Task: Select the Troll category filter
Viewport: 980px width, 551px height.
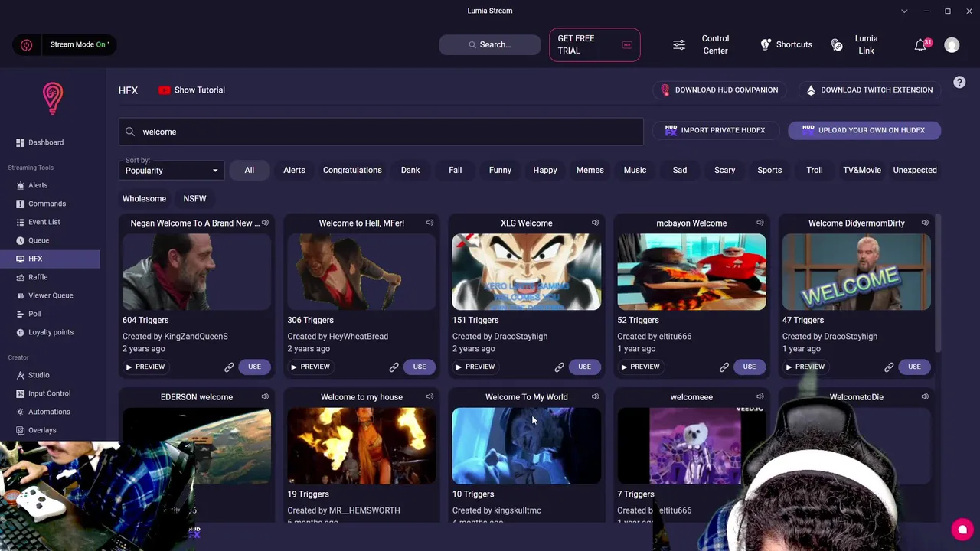Action: click(815, 170)
